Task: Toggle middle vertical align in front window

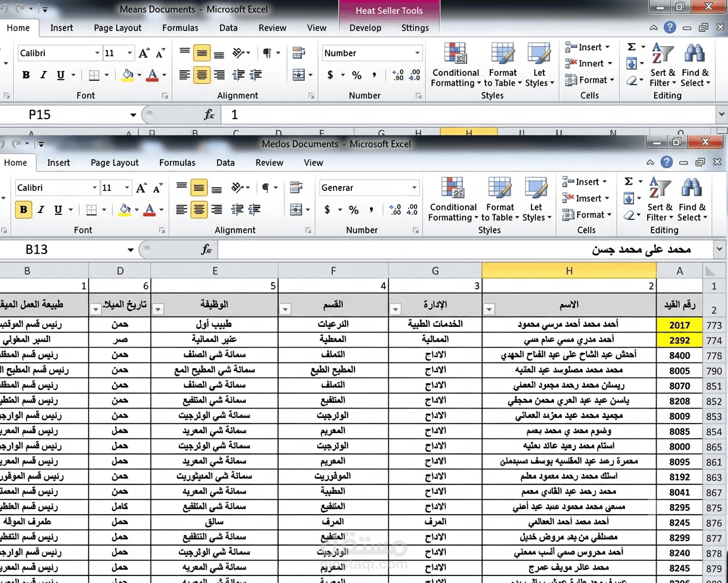Action: click(198, 188)
